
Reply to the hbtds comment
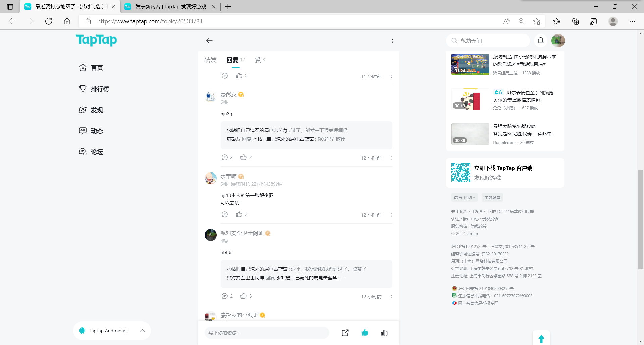(225, 296)
